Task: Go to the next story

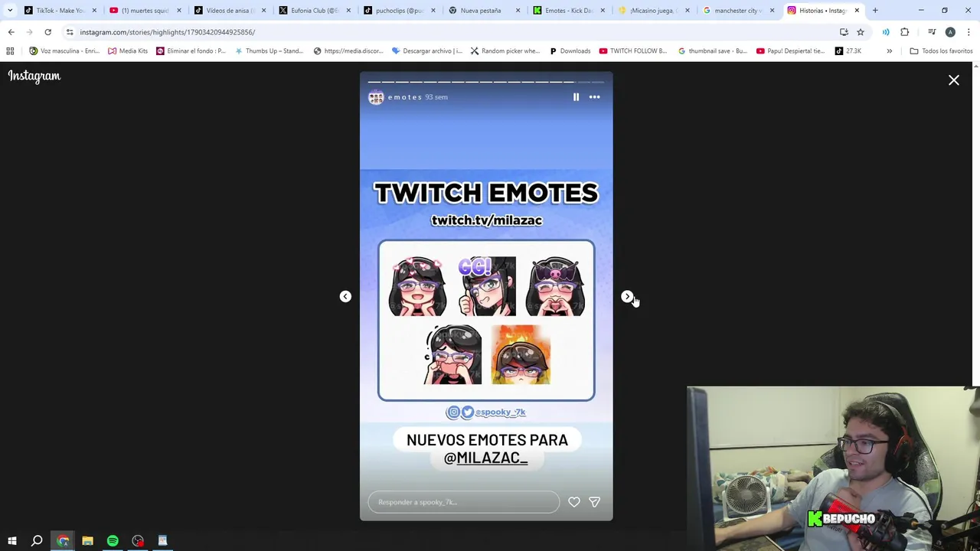Action: [x=627, y=296]
